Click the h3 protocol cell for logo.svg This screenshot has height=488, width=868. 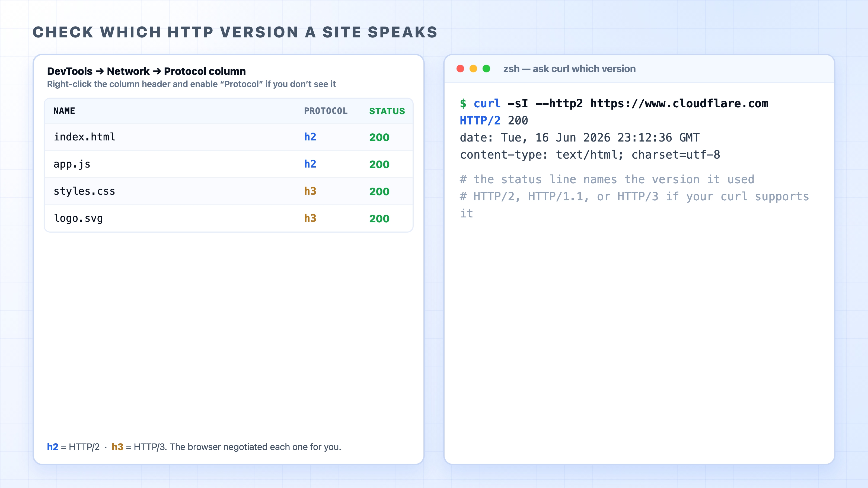coord(310,218)
